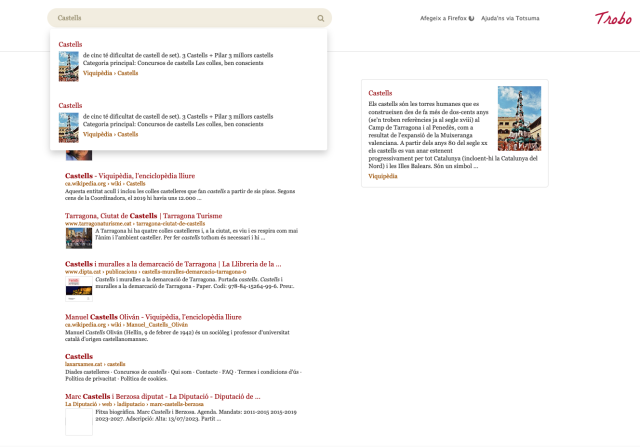The height and width of the screenshot is (447, 640).
Task: Click snippet 'Diades castelleres · Concursos de castells'
Action: pyautogui.click(x=183, y=376)
